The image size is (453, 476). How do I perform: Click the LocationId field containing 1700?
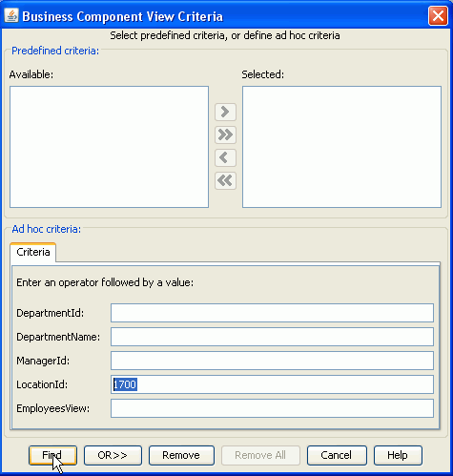pyautogui.click(x=272, y=384)
